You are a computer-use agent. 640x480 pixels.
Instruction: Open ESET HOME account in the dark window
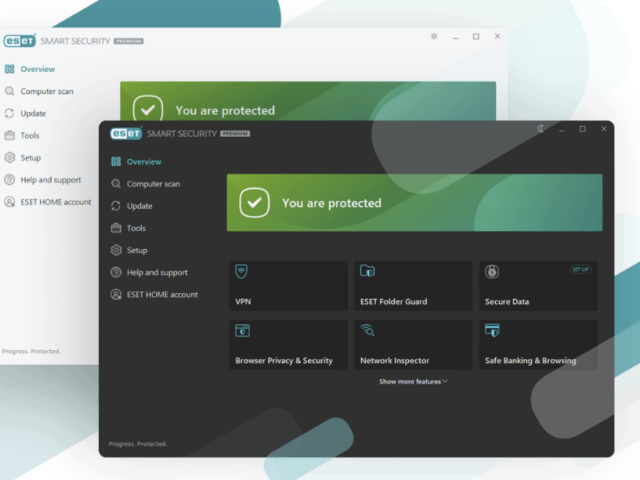click(154, 294)
